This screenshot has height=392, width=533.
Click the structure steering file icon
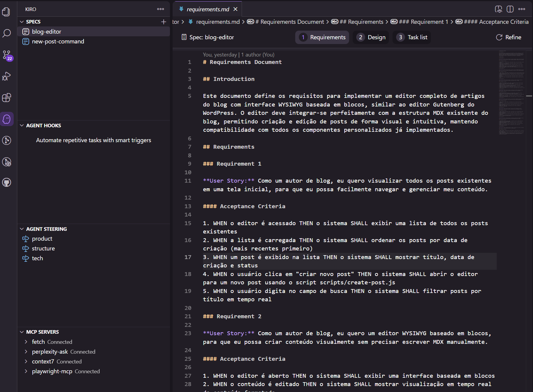(x=26, y=248)
